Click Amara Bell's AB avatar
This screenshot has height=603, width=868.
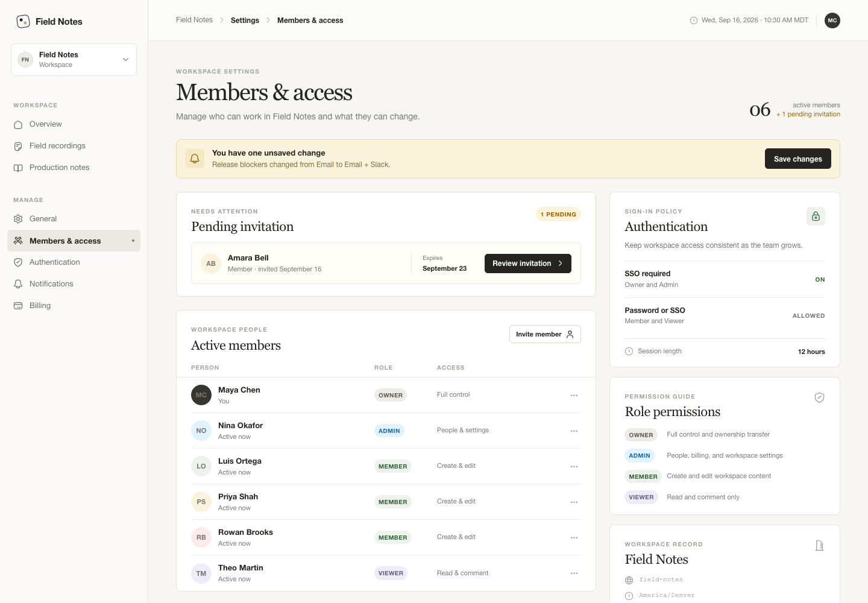[211, 264]
